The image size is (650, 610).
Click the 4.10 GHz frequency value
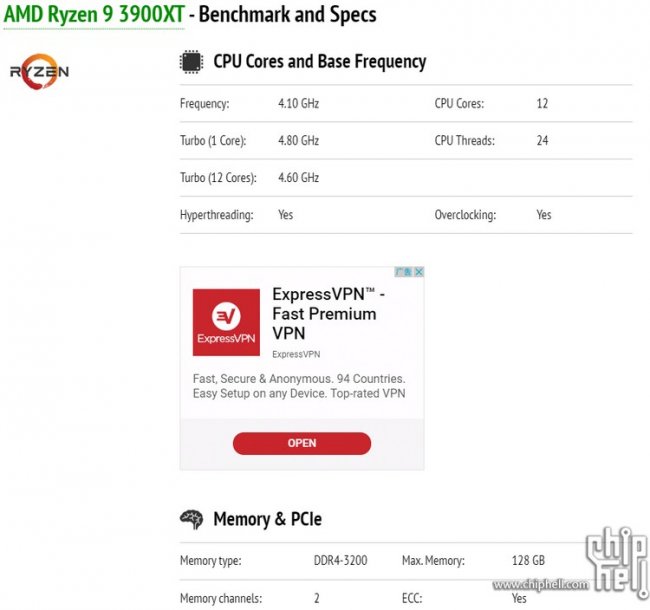click(x=298, y=103)
